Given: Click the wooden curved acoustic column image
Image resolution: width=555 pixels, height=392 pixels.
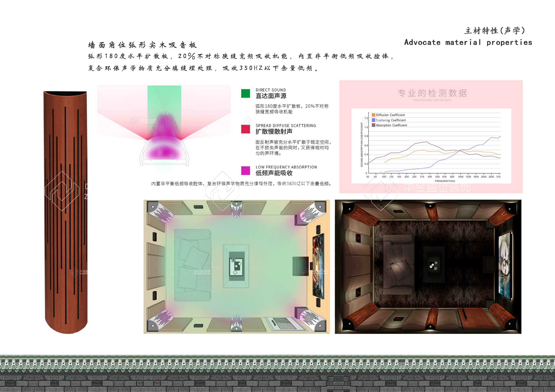Looking at the screenshot, I should [x=65, y=213].
